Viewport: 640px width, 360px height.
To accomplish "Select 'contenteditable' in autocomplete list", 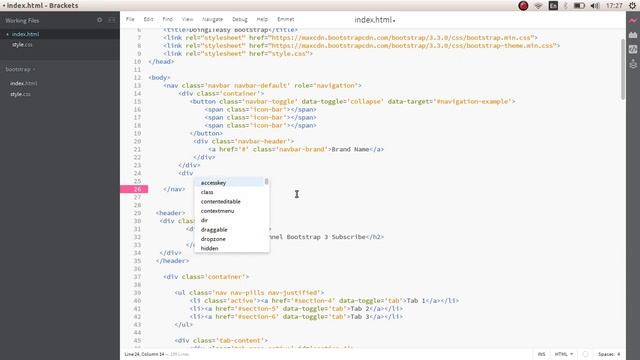I will click(x=229, y=201).
